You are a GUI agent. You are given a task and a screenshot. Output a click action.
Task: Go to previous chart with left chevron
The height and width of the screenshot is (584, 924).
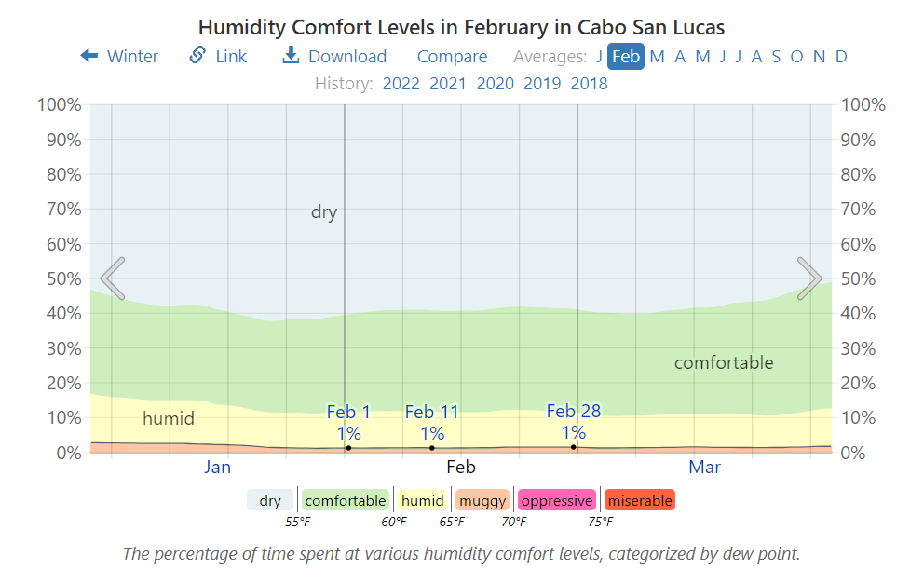(x=113, y=278)
